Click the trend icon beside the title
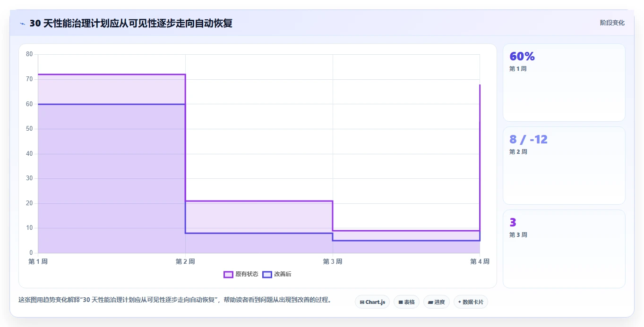The image size is (644, 327). 22,23
